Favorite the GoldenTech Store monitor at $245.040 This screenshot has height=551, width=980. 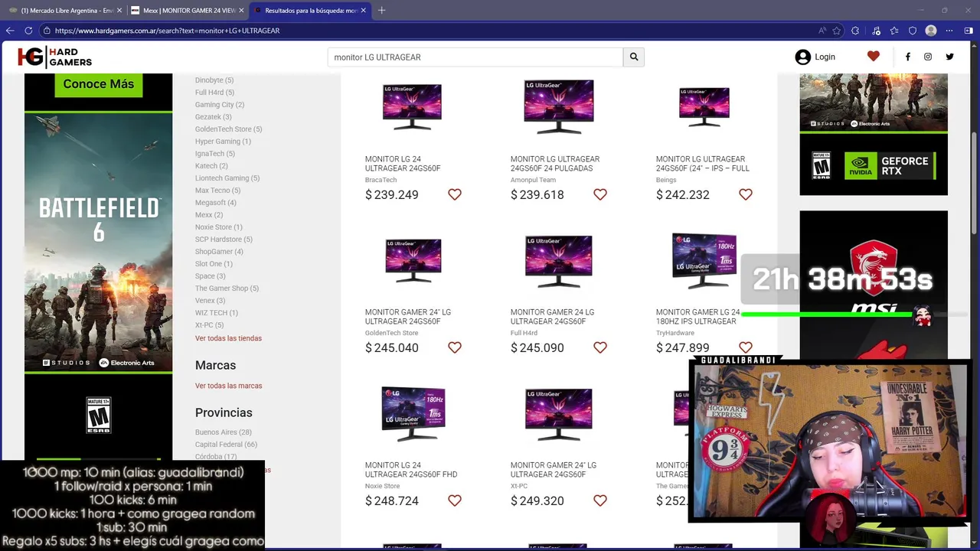point(455,347)
